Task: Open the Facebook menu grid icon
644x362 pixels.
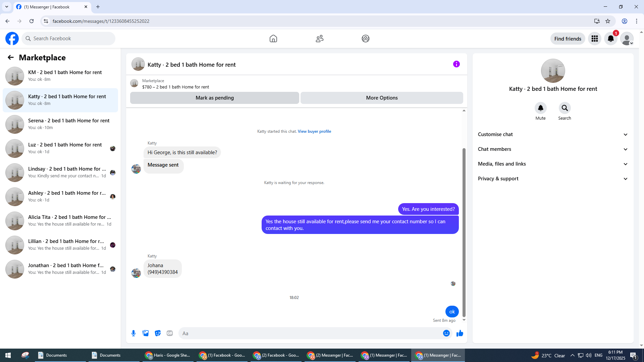Action: [x=595, y=39]
